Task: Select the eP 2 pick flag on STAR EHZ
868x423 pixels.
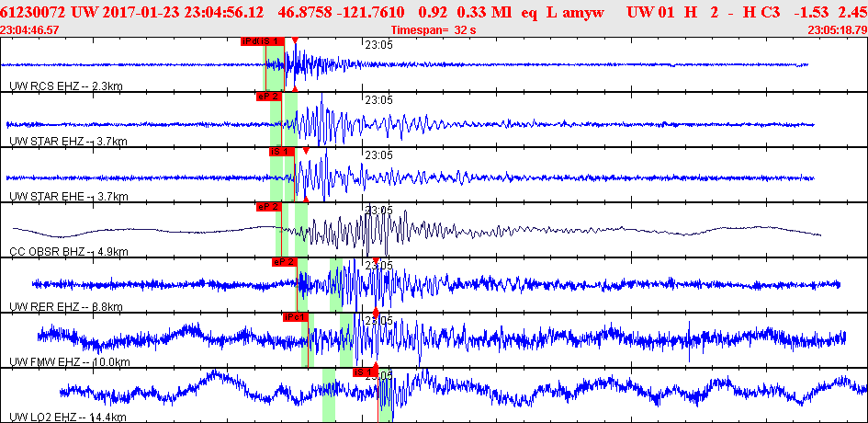Action: tap(268, 96)
